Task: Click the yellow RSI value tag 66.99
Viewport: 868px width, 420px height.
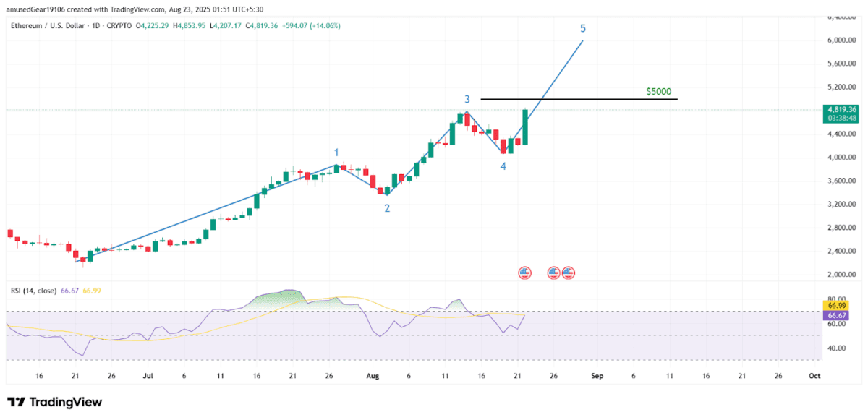Action: [838, 307]
